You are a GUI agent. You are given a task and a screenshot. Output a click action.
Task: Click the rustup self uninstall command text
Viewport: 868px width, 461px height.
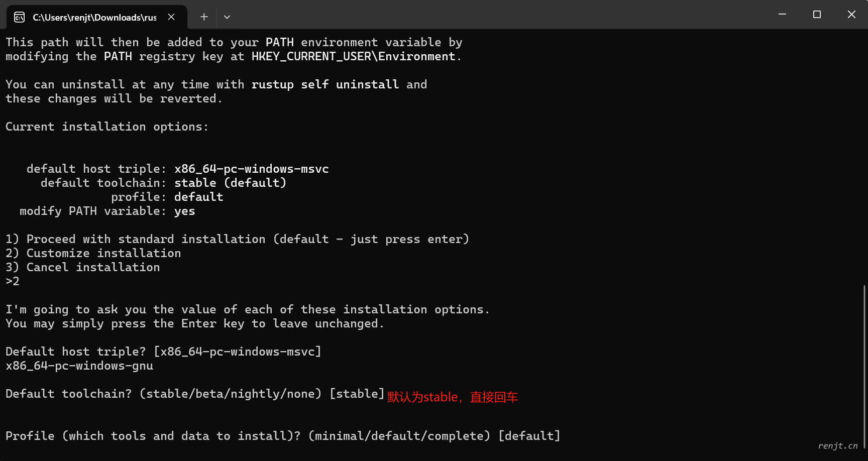(x=325, y=84)
